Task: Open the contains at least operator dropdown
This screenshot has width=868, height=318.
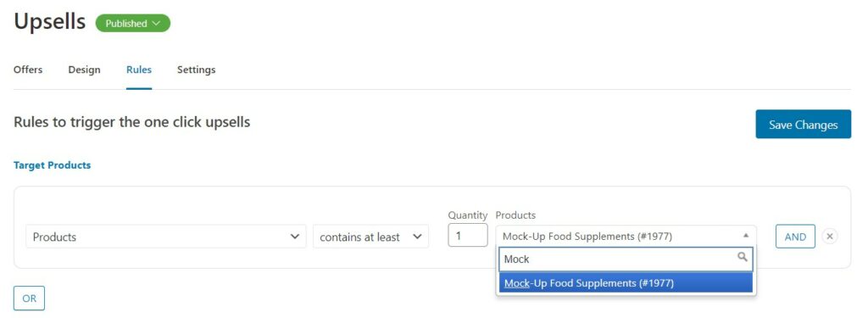Action: tap(370, 237)
